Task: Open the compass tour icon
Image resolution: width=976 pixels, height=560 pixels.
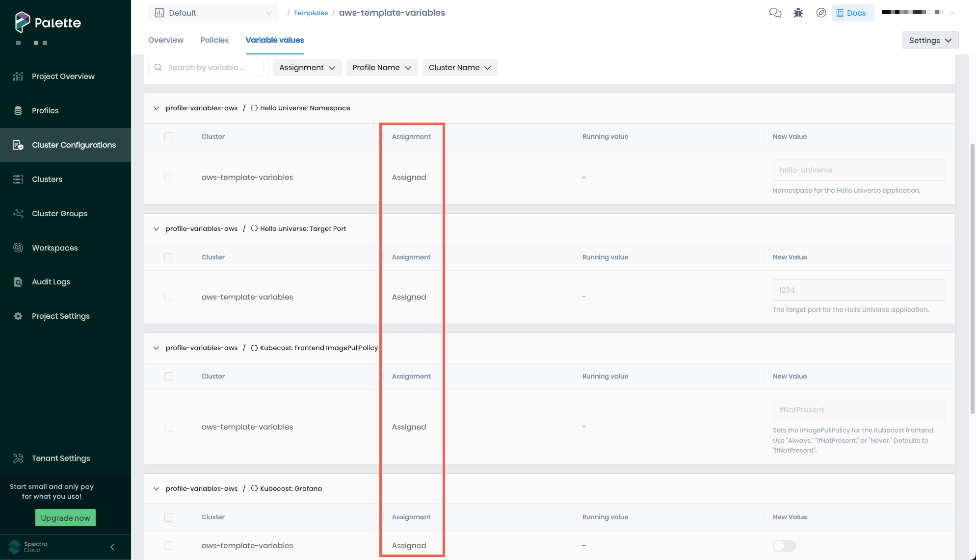Action: (x=821, y=13)
